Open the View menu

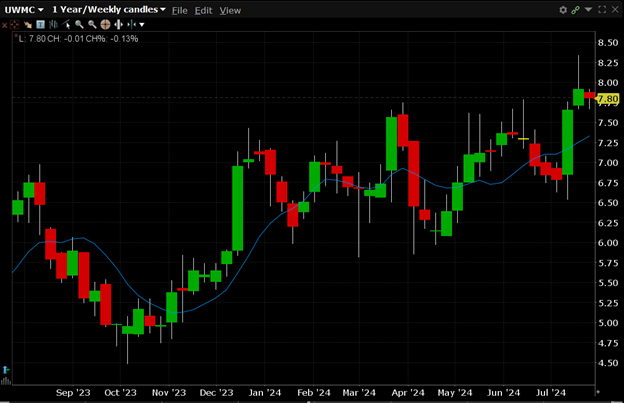pyautogui.click(x=230, y=11)
